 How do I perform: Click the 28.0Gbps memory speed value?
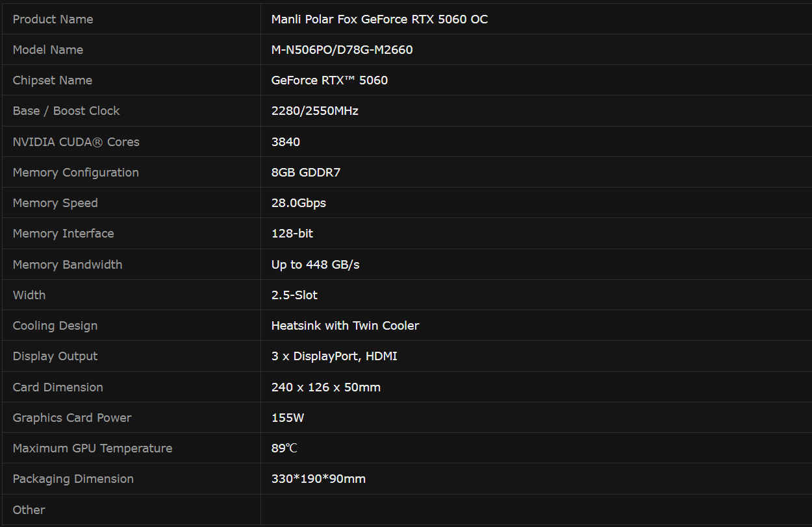tap(298, 203)
